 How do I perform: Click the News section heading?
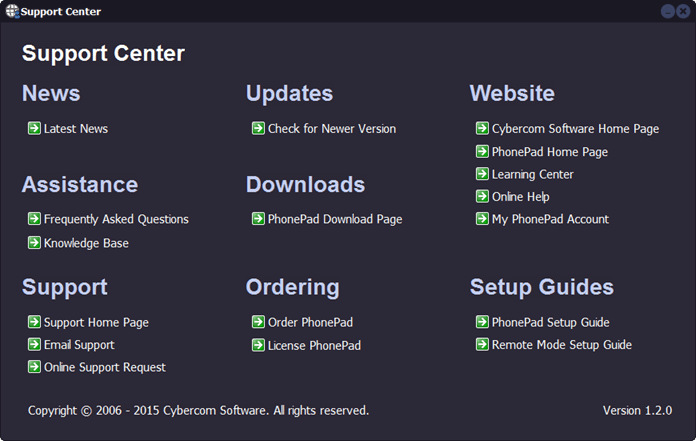pos(51,94)
